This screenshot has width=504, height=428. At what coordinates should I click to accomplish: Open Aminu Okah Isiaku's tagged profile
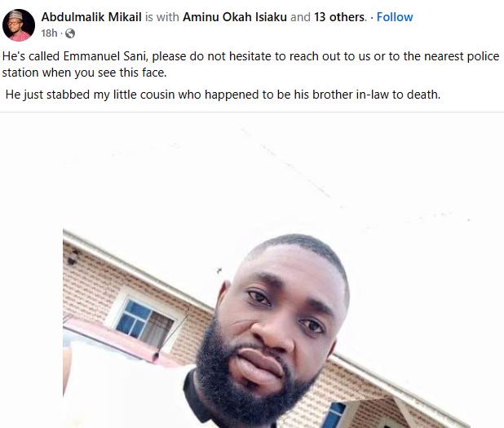pos(235,17)
